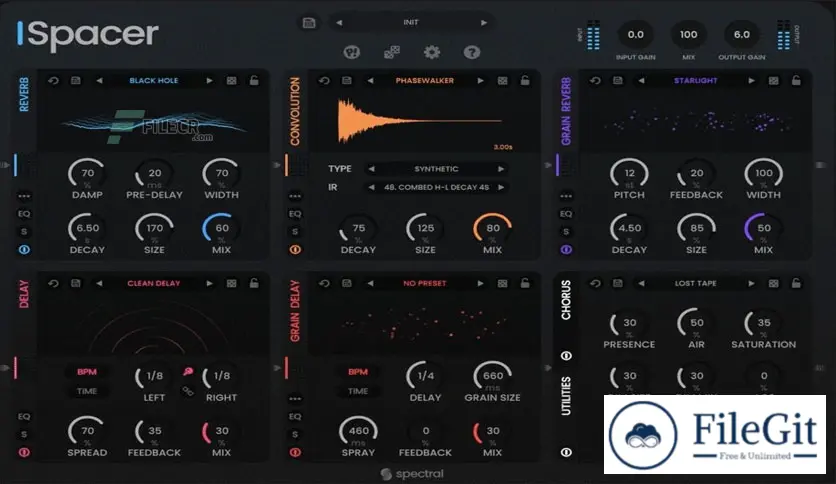Solo the Reverb module with S button

point(24,232)
